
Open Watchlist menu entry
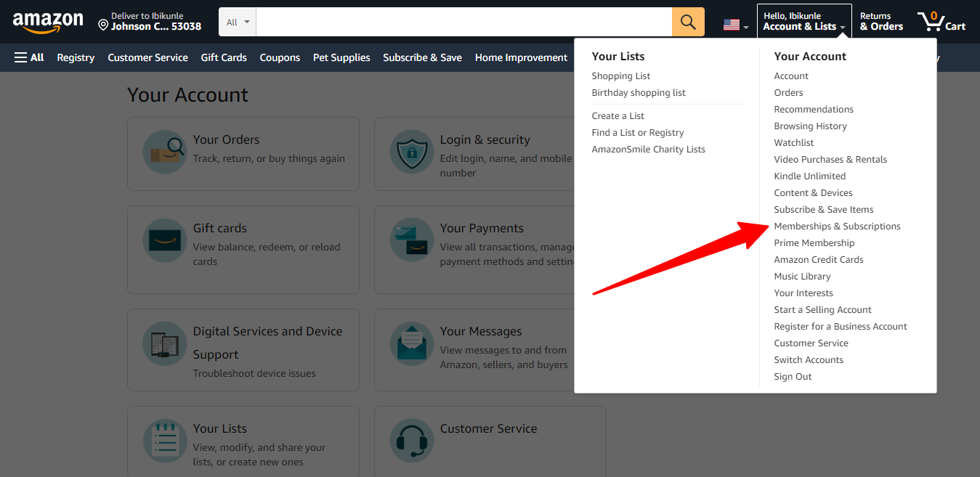[x=794, y=143]
